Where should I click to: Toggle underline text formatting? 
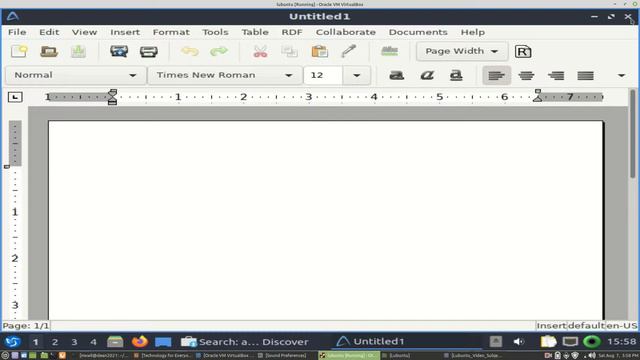click(456, 75)
